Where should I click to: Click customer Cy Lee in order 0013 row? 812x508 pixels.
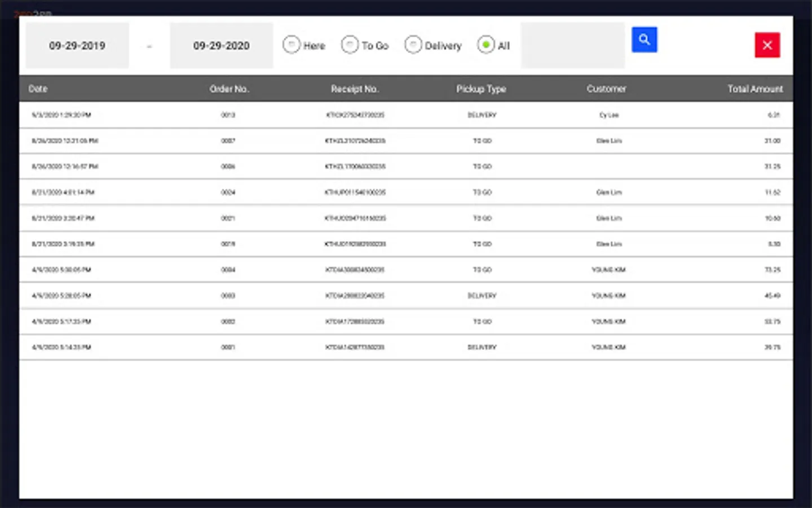click(x=609, y=115)
